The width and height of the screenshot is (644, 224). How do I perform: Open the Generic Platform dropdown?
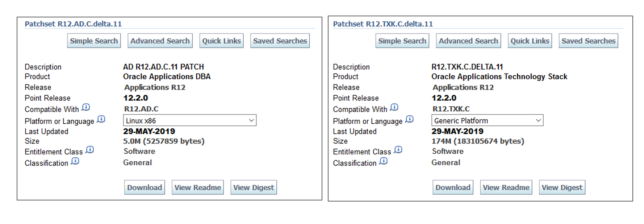[487, 121]
